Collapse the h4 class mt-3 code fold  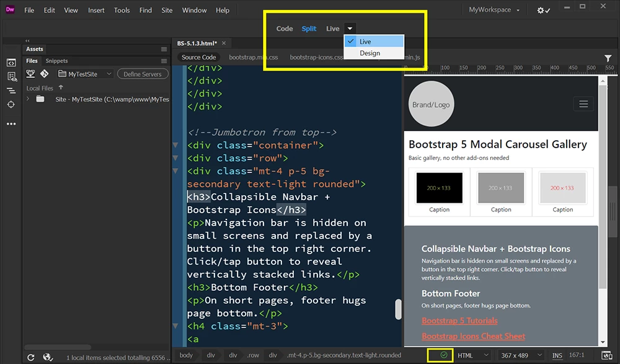coord(175,326)
